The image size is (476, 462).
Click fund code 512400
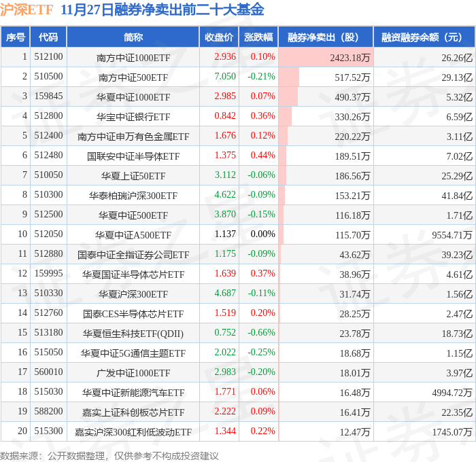[x=48, y=135]
